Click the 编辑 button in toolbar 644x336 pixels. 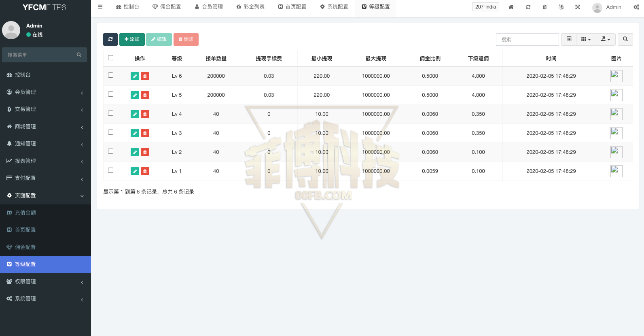[x=159, y=39]
